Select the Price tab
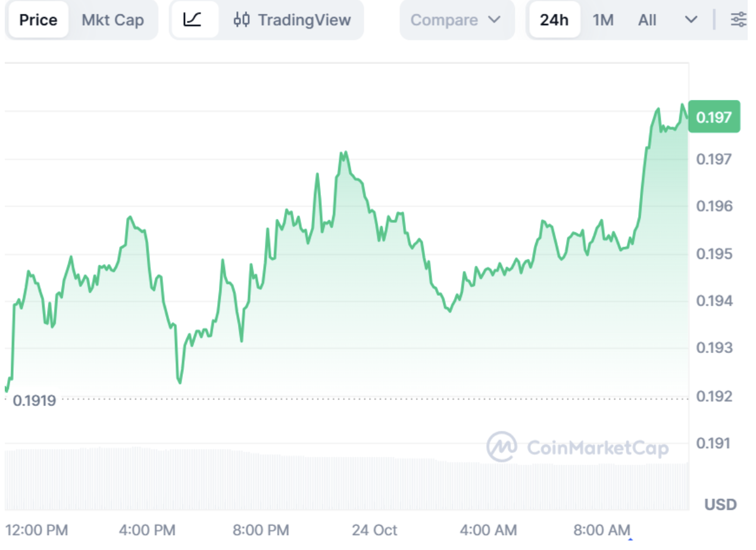Screen dimensions: 756x550 38,20
